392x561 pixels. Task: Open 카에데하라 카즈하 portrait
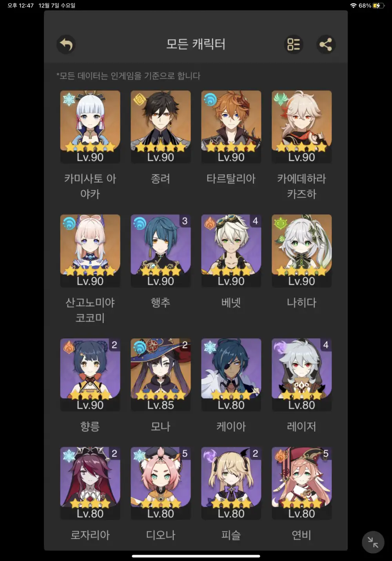[x=302, y=127]
